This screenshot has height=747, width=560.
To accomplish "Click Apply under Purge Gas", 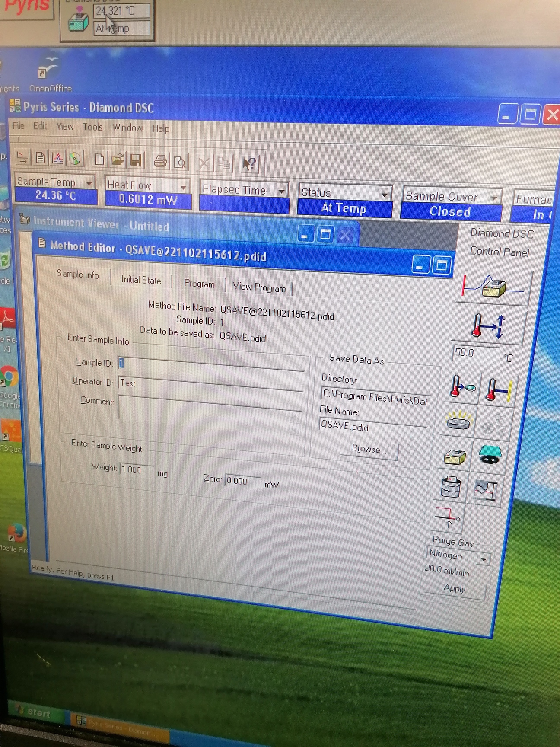I will pyautogui.click(x=454, y=589).
